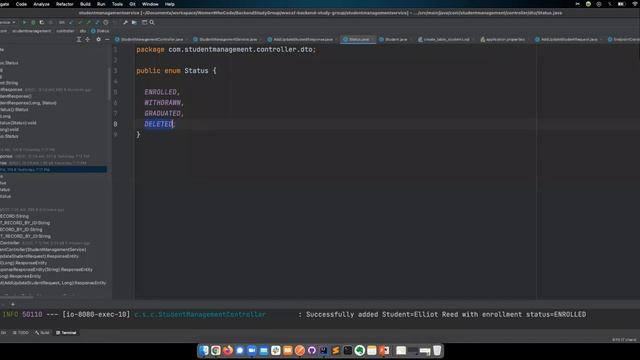Click the StudentManagementController log link in the terminal
Image resolution: width=640 pixels, height=360 pixels.
point(200,314)
